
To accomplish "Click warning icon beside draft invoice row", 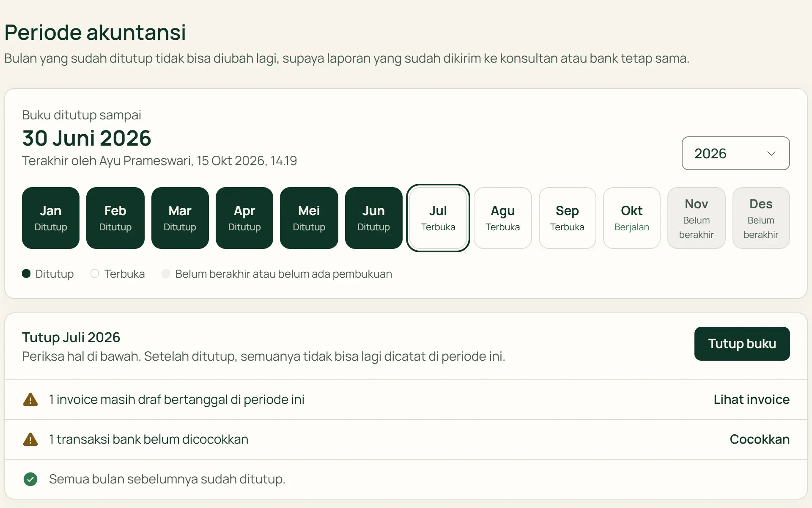I will (30, 400).
